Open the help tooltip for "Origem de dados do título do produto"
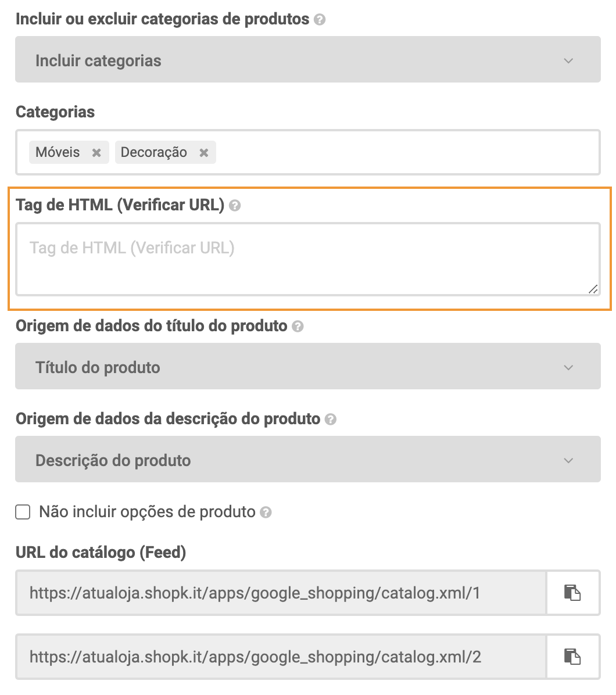This screenshot has width=616, height=695. click(x=298, y=326)
